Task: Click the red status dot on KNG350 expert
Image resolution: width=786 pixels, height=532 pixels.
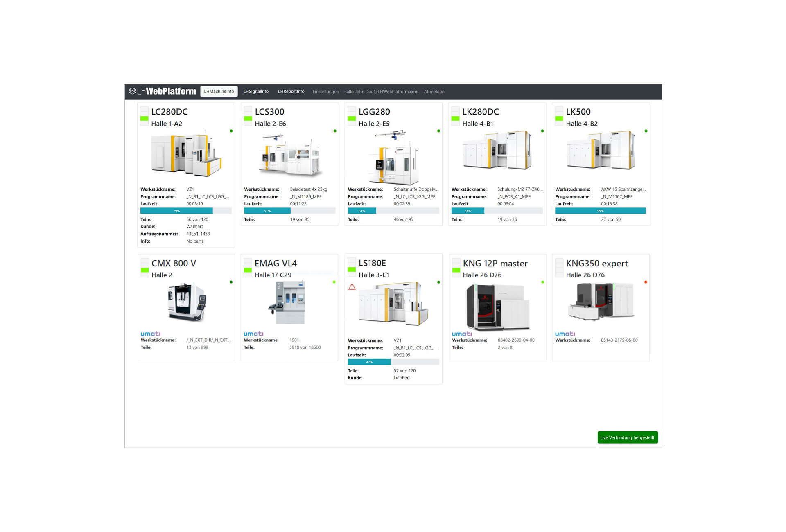Action: point(646,282)
